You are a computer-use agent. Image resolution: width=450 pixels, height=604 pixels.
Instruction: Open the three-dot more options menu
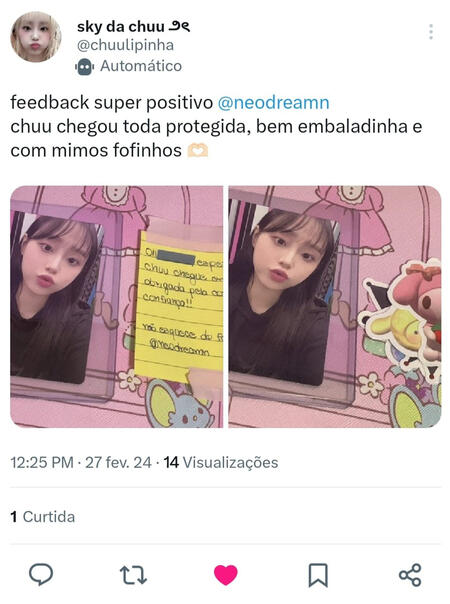pyautogui.click(x=431, y=32)
